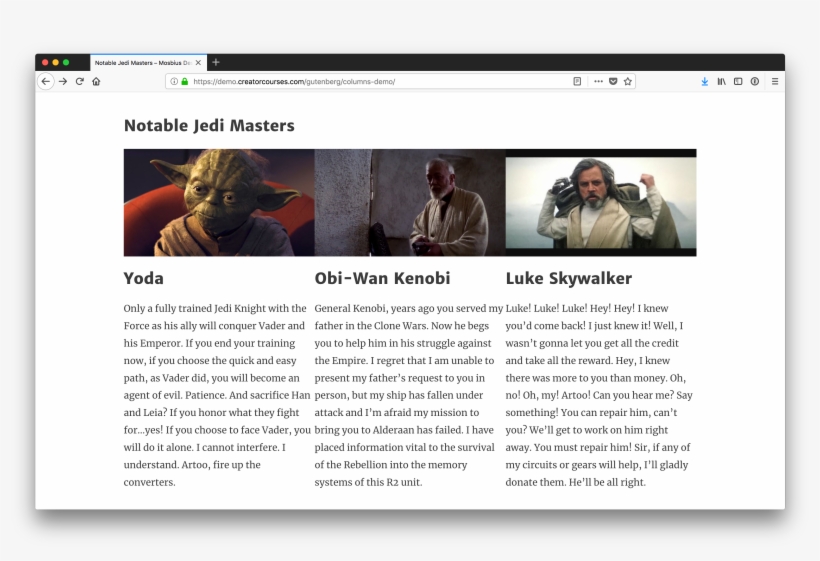Open a new tab with plus button

click(215, 62)
